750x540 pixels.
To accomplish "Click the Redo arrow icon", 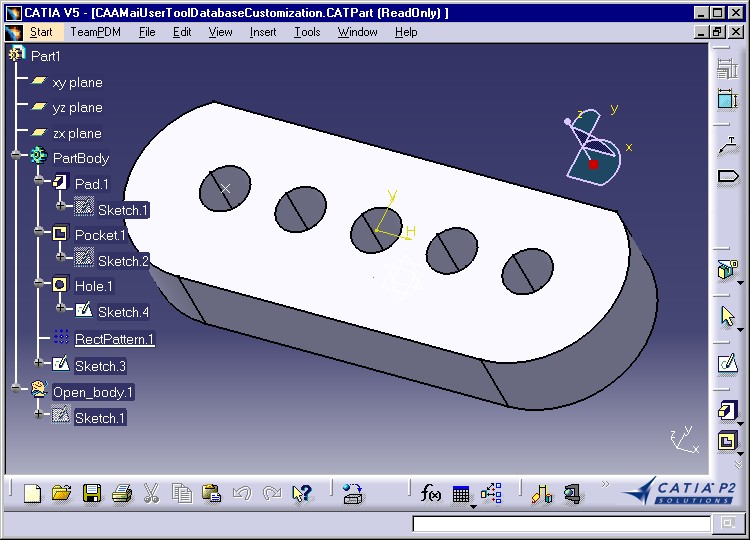I will (x=272, y=493).
